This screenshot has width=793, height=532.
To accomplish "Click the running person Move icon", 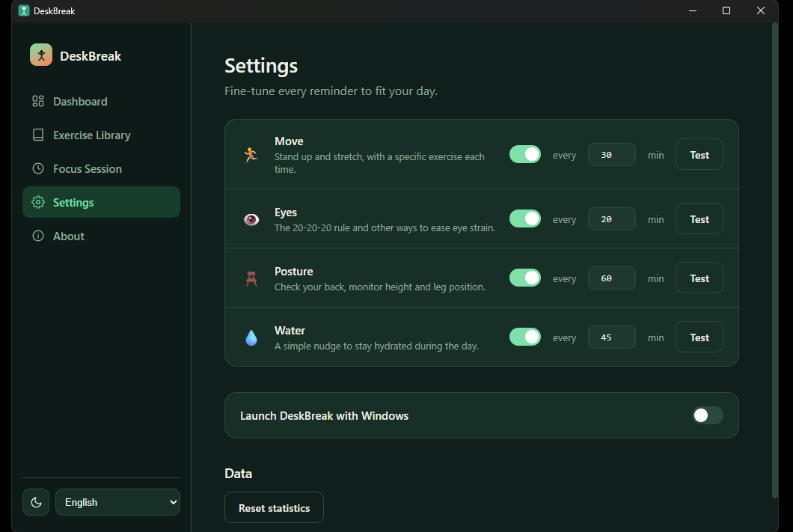I will click(x=251, y=155).
